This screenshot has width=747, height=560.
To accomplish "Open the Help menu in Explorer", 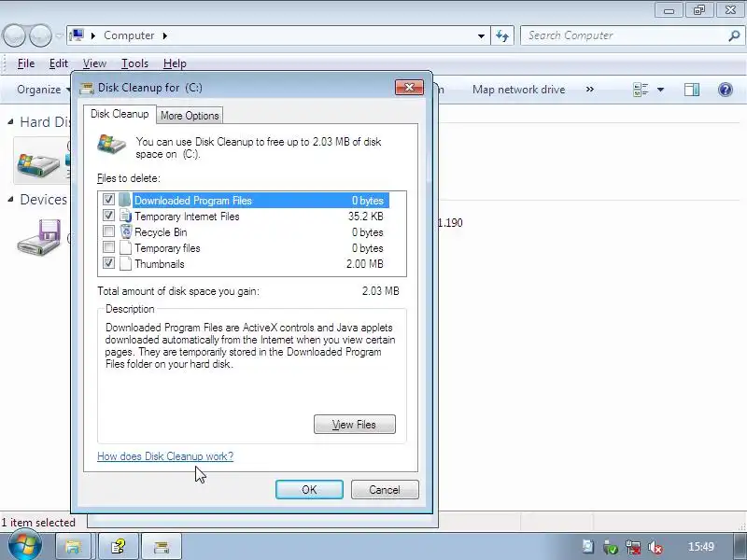I will click(x=175, y=63).
